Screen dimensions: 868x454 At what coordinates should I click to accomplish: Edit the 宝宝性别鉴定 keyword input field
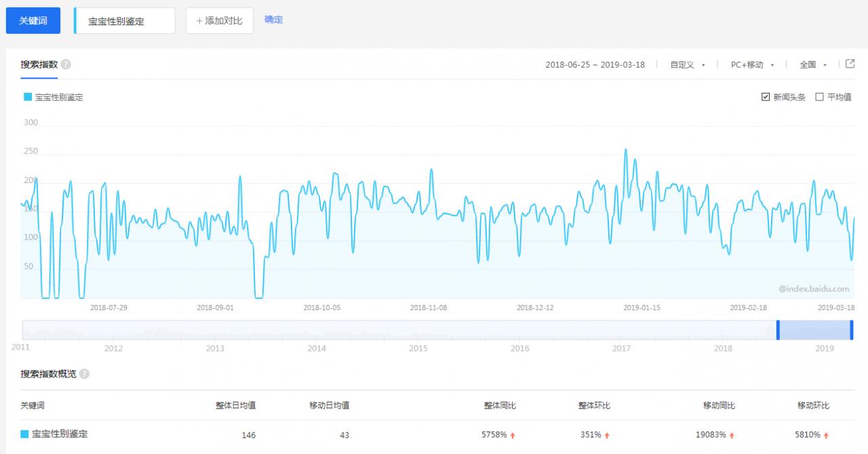point(124,21)
